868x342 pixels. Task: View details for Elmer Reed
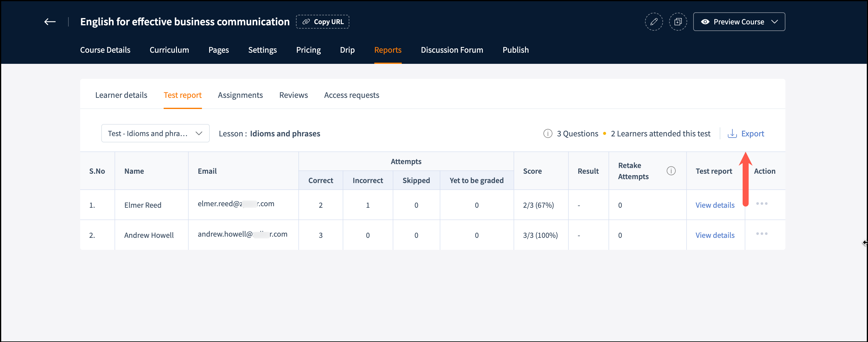coord(715,205)
